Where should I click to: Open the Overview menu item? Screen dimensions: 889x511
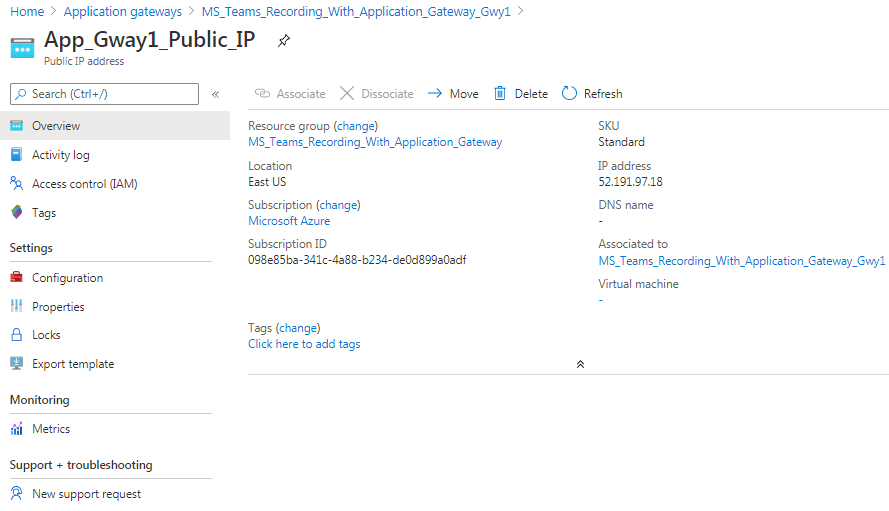[x=115, y=125]
